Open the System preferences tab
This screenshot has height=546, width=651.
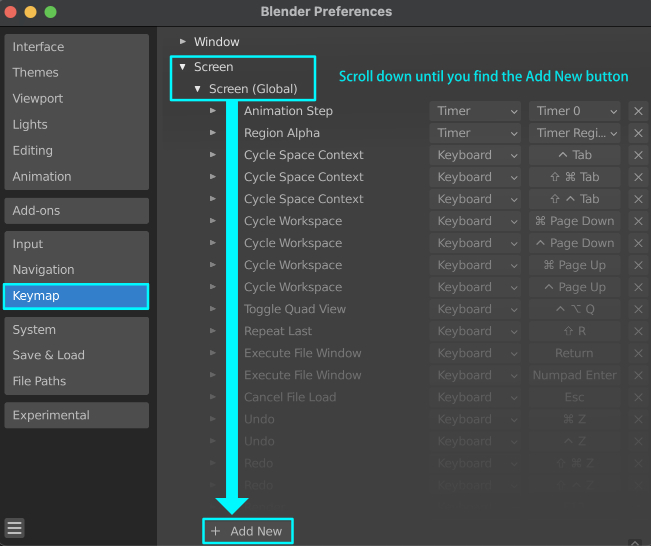coord(76,330)
